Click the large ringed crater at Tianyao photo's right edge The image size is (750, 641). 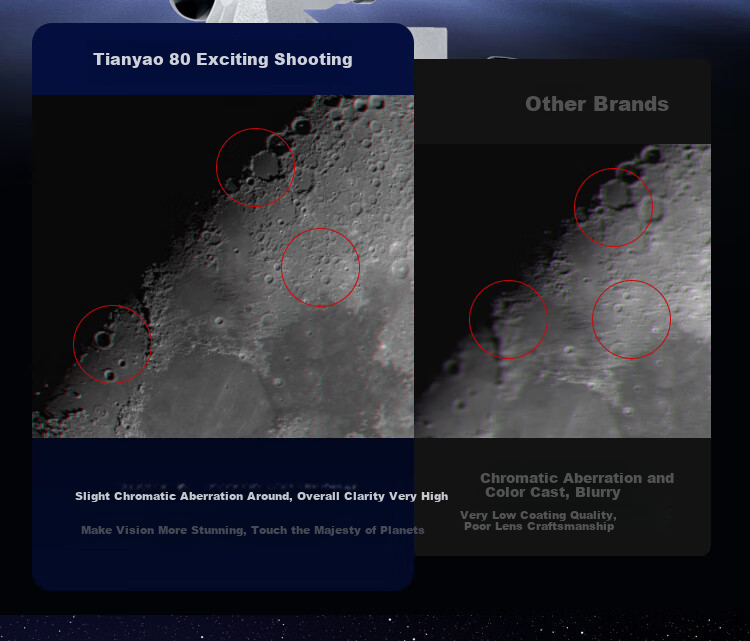click(x=399, y=268)
